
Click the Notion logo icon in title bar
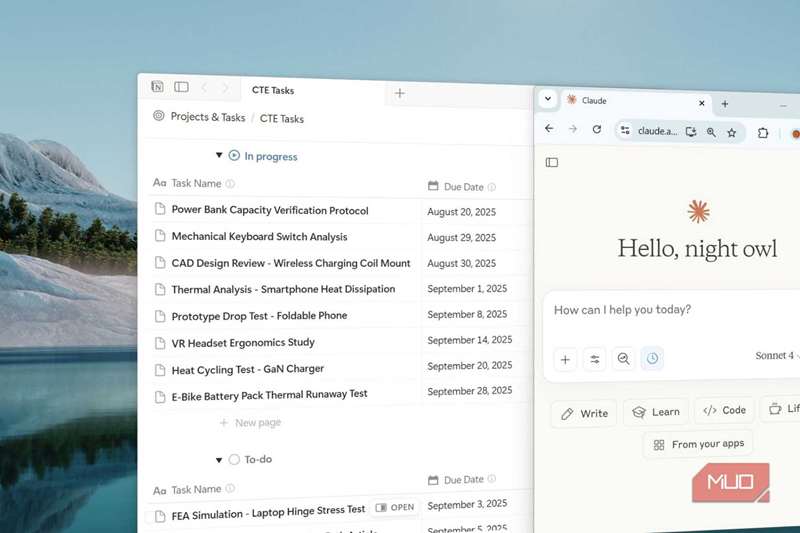[158, 87]
